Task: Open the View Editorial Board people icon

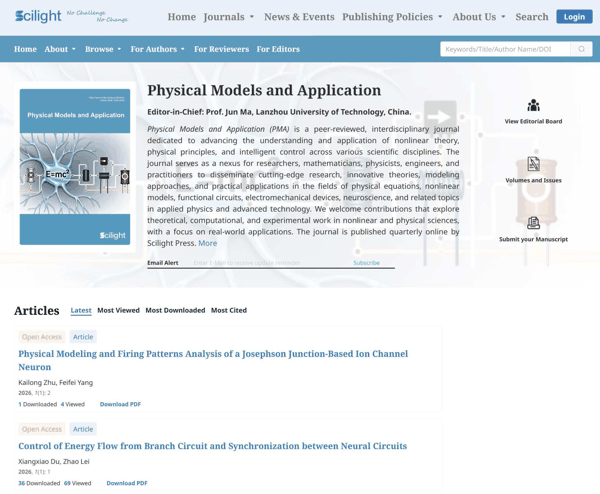Action: [x=533, y=105]
